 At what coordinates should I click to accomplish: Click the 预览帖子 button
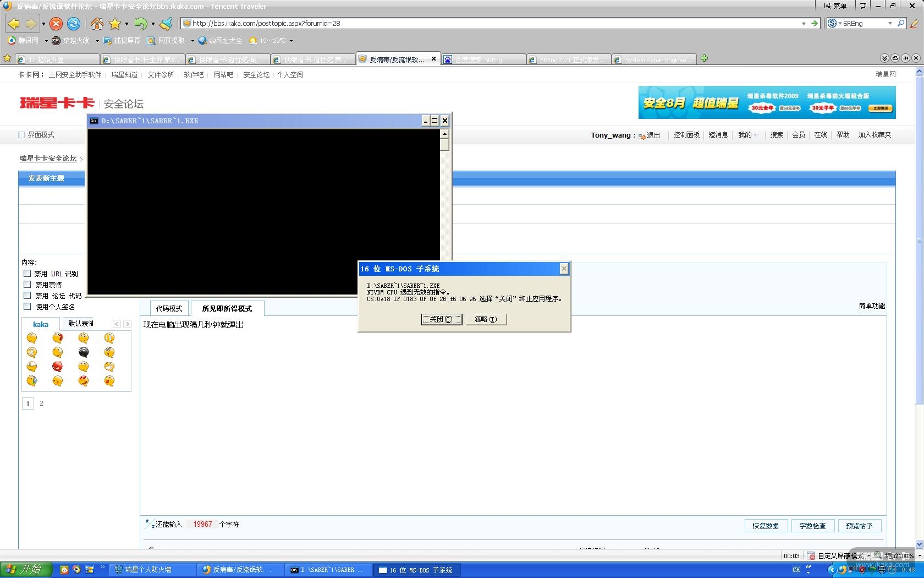859,526
